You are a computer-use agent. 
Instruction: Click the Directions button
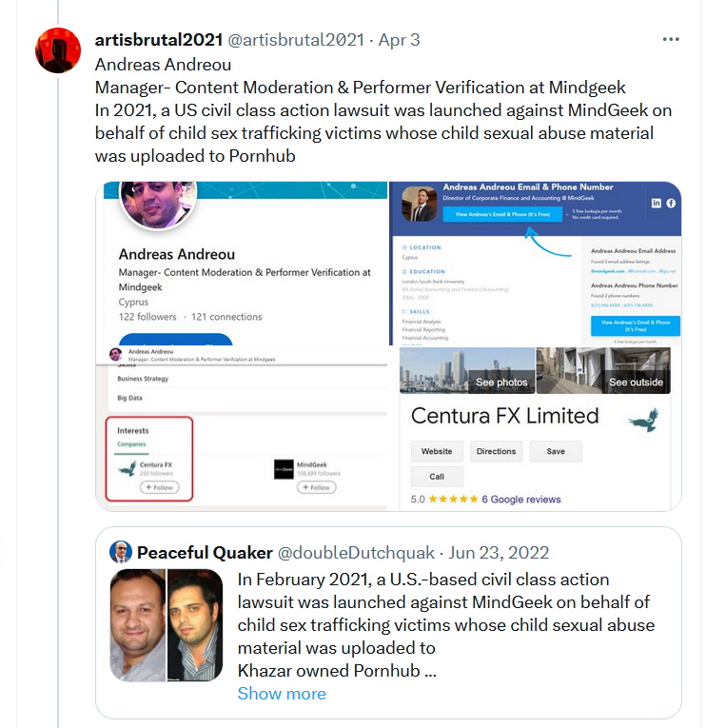[497, 451]
